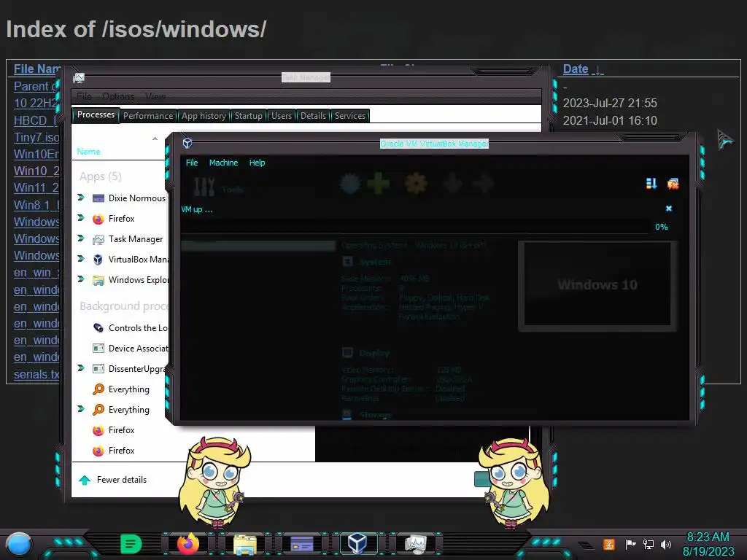Open the Help menu in VirtualBox
This screenshot has height=560, width=747.
(x=258, y=163)
